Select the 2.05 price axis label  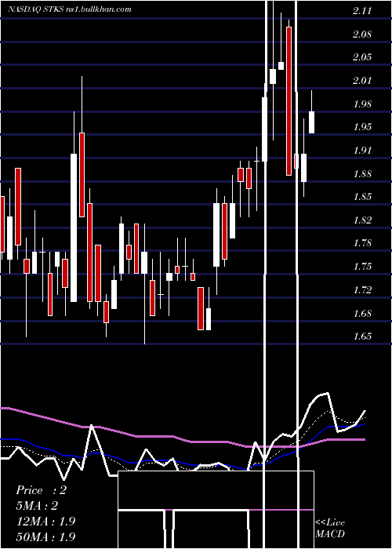point(362,57)
